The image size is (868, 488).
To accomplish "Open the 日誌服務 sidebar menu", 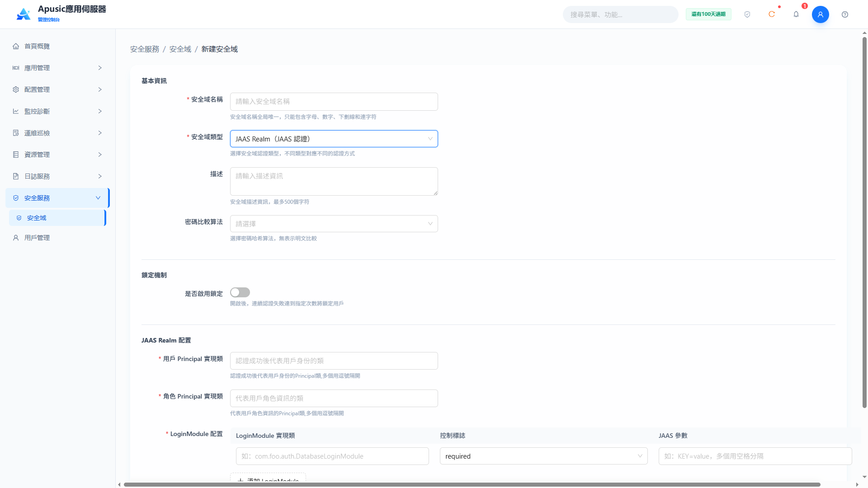I will tap(57, 176).
